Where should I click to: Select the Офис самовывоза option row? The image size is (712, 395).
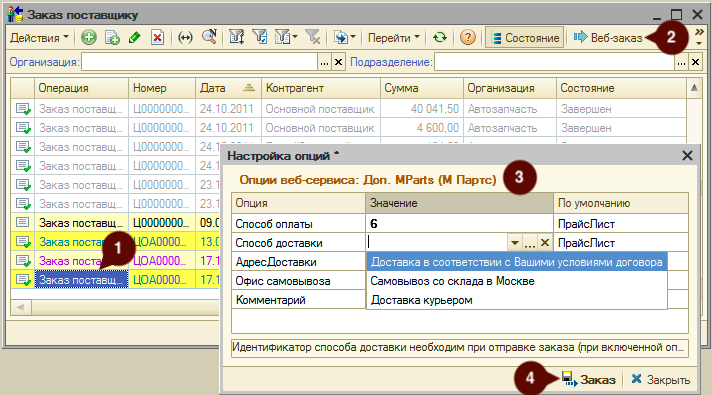(298, 281)
